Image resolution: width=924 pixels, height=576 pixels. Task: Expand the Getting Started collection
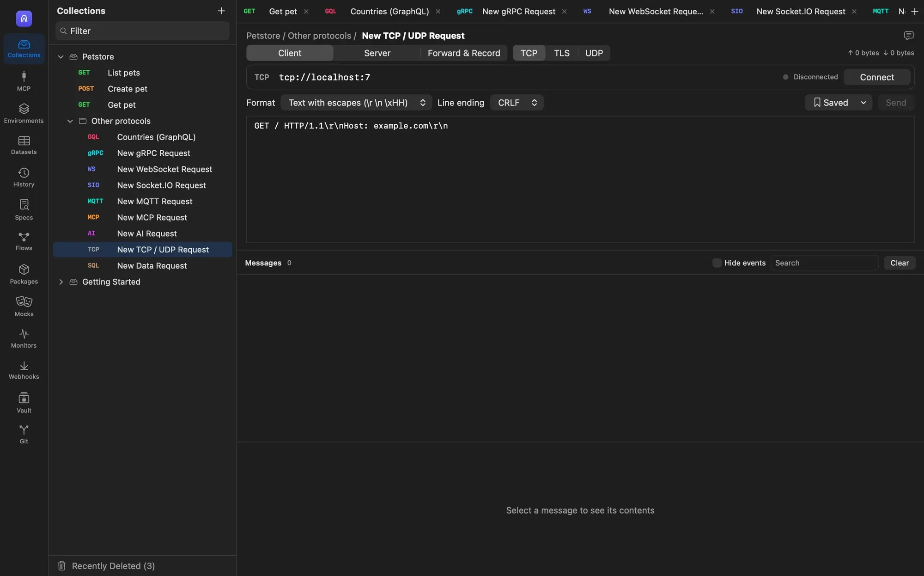pyautogui.click(x=61, y=282)
